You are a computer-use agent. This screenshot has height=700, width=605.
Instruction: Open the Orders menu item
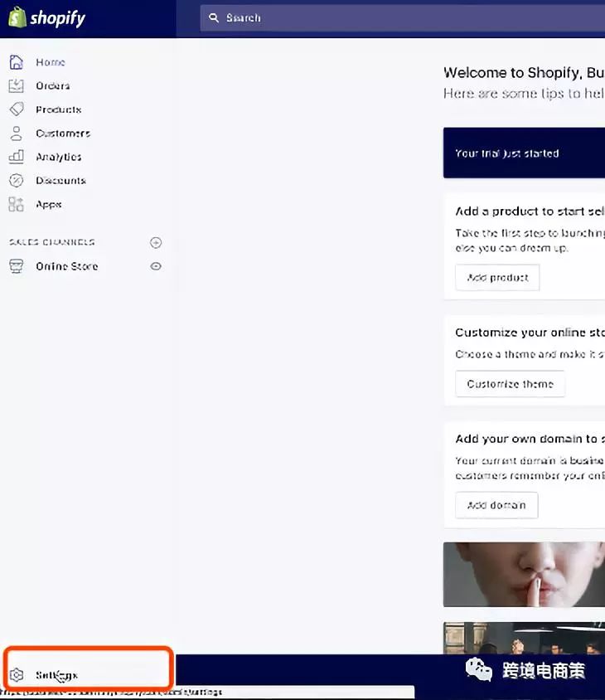52,85
